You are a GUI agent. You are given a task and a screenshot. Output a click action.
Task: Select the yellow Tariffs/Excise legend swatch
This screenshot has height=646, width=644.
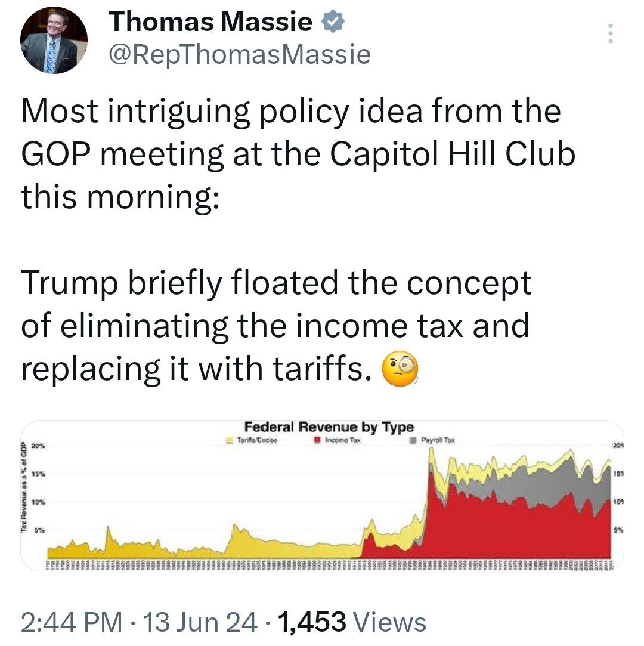[x=230, y=440]
